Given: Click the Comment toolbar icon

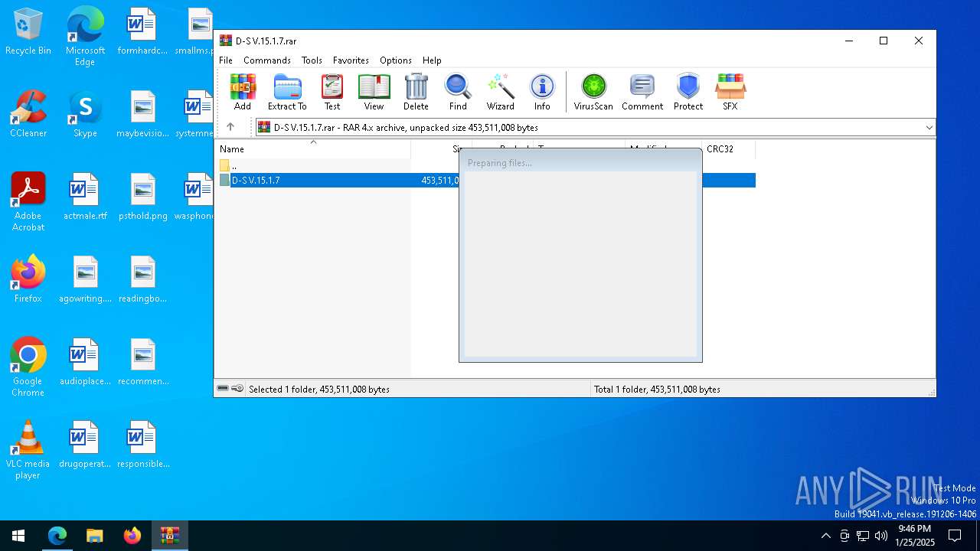Looking at the screenshot, I should [x=642, y=93].
